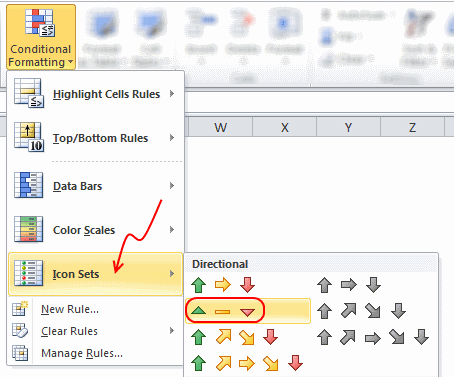Viewport: 454px width, 377px height.
Task: Choose New Rule... menu entry
Action: [x=96, y=309]
